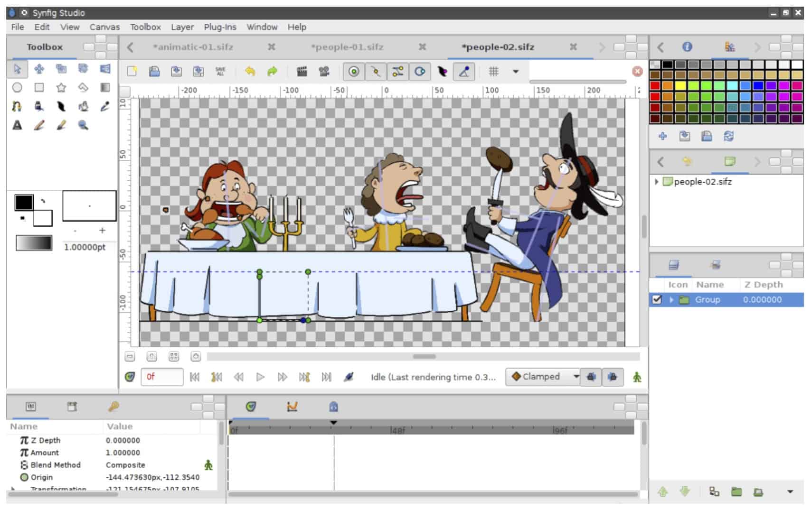Select the Scale tool
Image resolution: width=812 pixels, height=519 pixels.
point(61,69)
